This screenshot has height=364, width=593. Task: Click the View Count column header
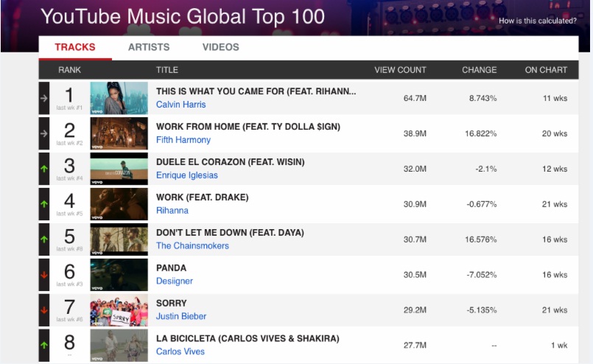click(x=400, y=70)
